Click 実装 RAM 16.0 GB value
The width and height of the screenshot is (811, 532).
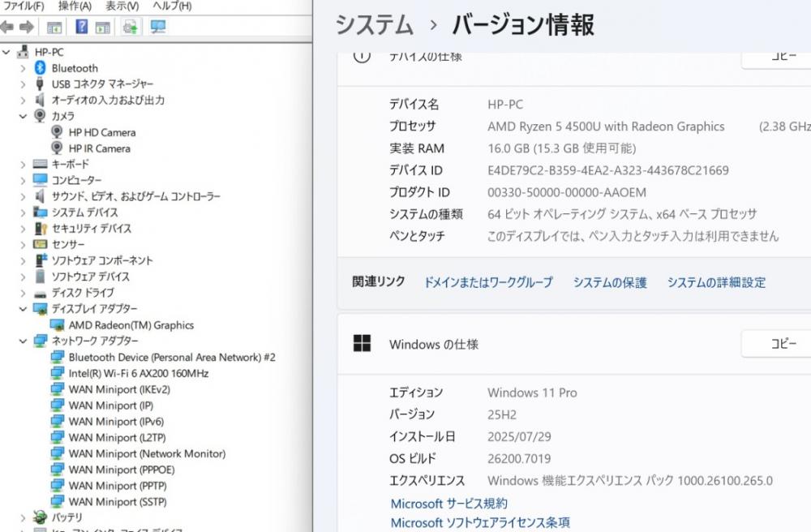(562, 149)
